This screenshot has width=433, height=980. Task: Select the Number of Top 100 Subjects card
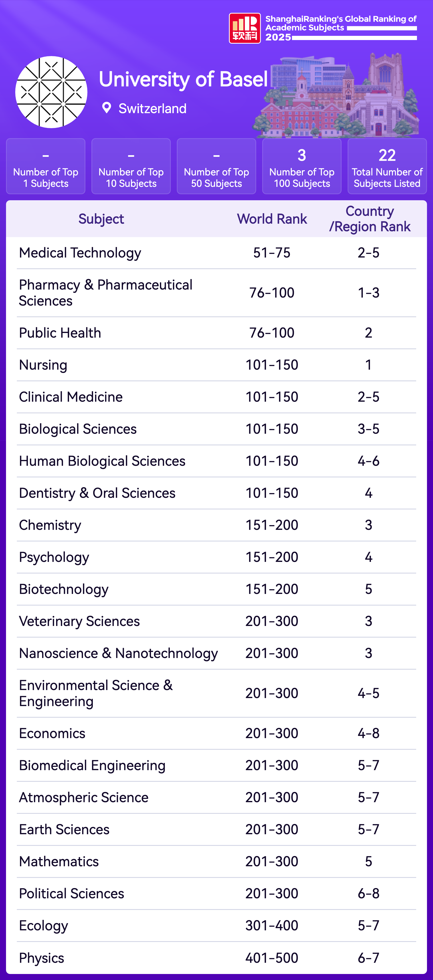(302, 166)
